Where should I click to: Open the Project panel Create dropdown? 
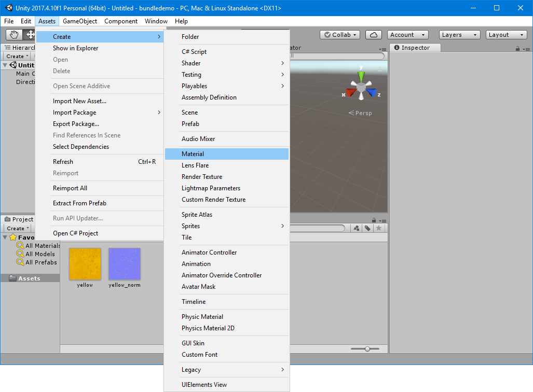pos(17,228)
